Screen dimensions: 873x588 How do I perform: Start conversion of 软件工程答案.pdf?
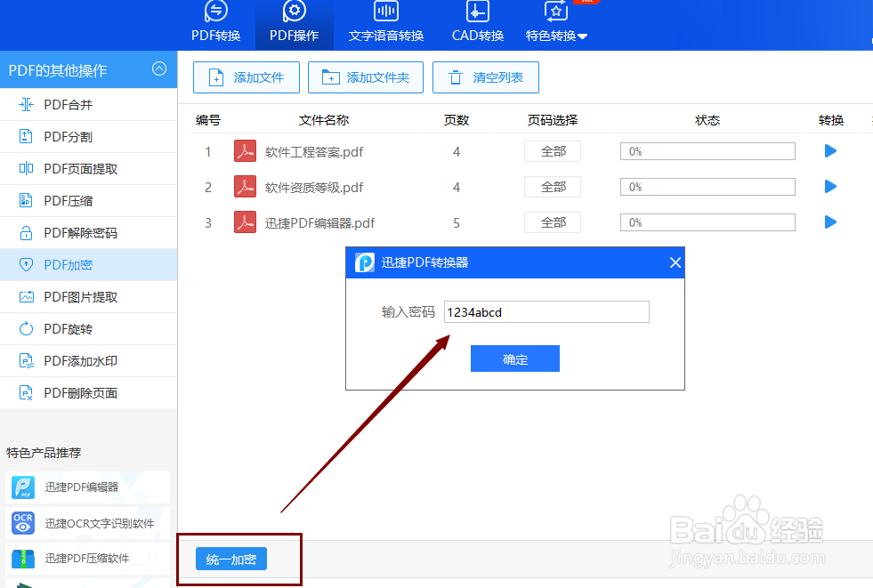pyautogui.click(x=830, y=150)
